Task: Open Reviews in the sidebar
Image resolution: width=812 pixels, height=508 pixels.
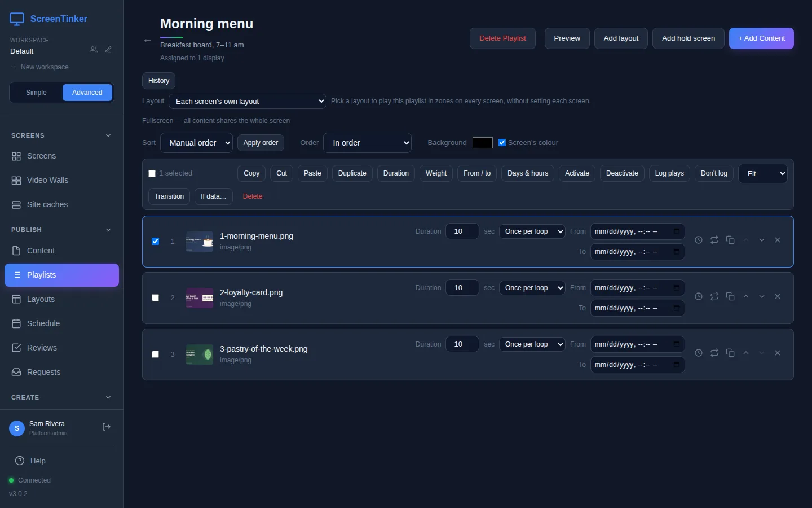Action: (x=61, y=348)
